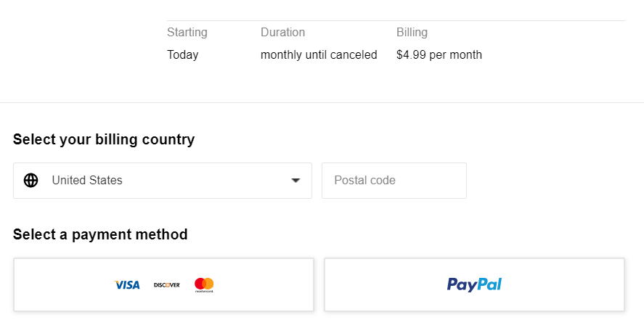This screenshot has height=333, width=644.
Task: Click the Duration column label
Action: click(x=282, y=32)
